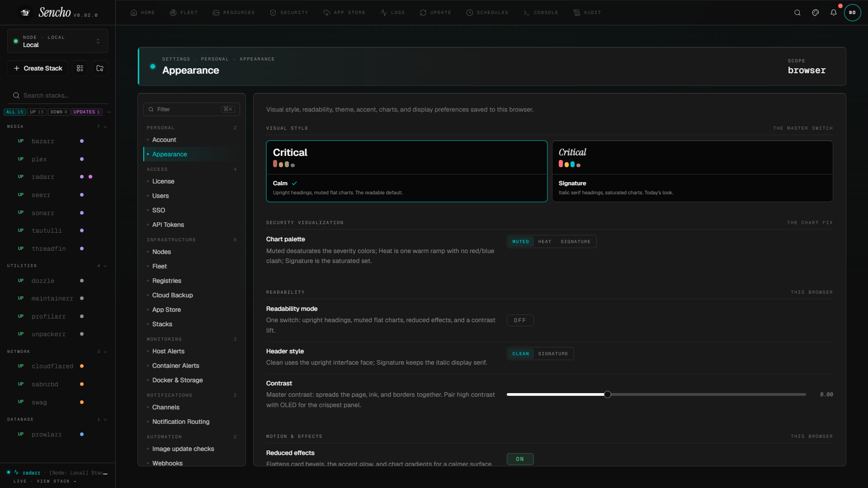
Task: Filter stacks by UP 15
Action: (x=37, y=112)
